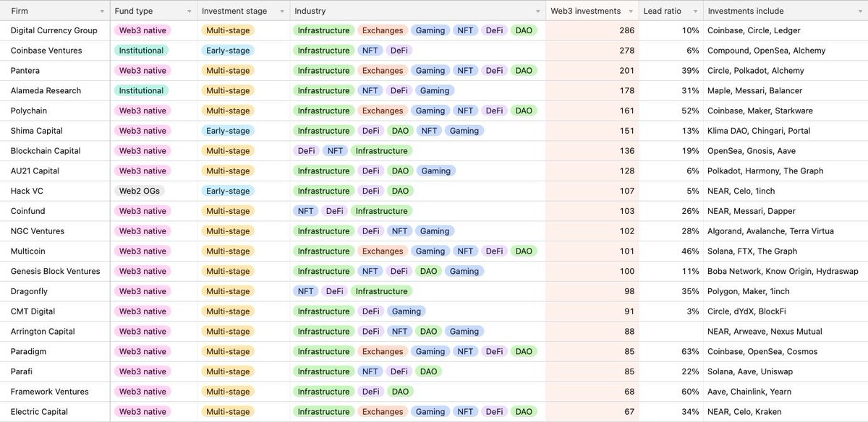
Task: Select the Aave, Chainlink, Yearn cell
Action: click(x=786, y=392)
